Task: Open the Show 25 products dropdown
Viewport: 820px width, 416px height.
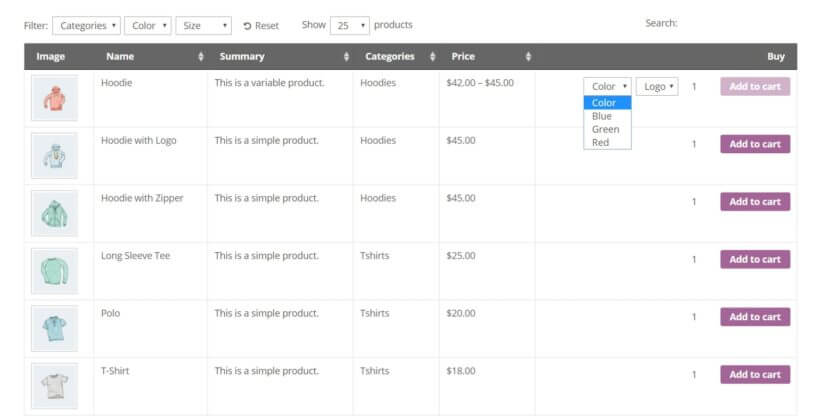Action: (349, 25)
